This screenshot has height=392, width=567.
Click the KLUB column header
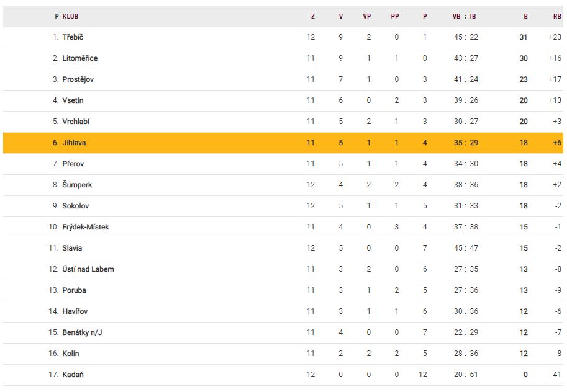pos(70,17)
